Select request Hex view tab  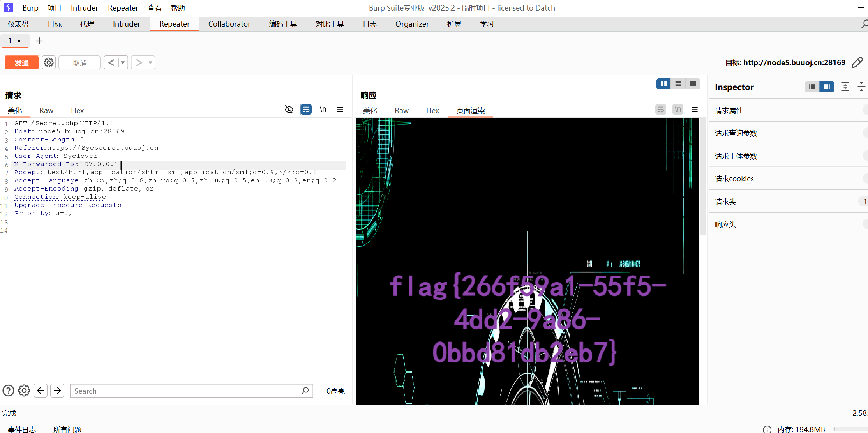click(x=77, y=110)
